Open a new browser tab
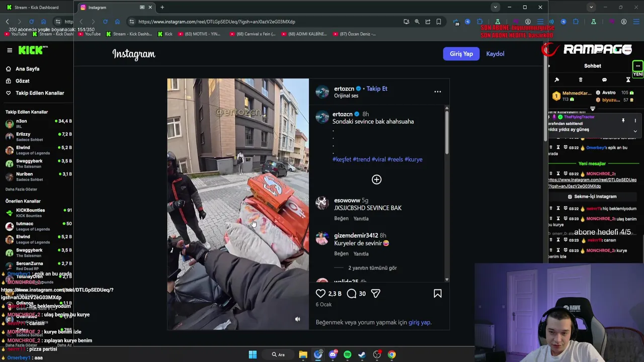This screenshot has width=644, height=362. click(x=162, y=8)
